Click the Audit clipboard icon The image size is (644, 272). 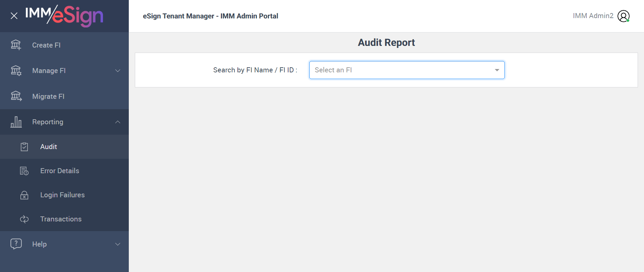pos(24,147)
